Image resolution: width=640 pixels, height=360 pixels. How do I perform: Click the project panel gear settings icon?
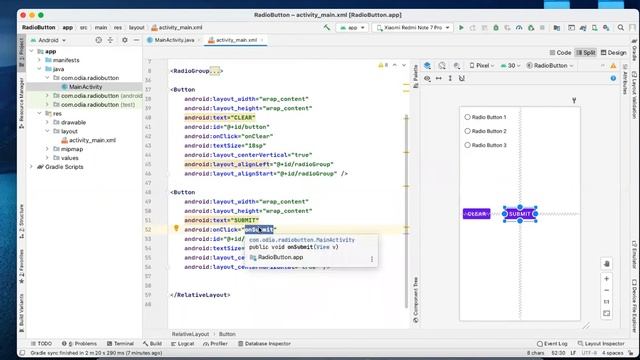coord(125,40)
